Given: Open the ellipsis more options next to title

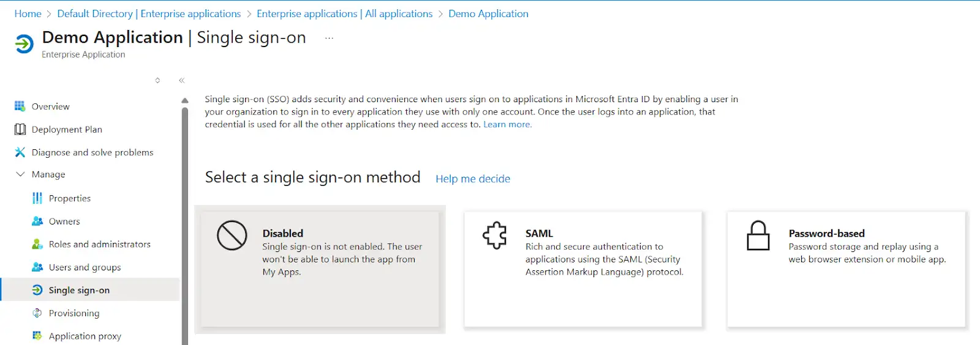Looking at the screenshot, I should [330, 38].
